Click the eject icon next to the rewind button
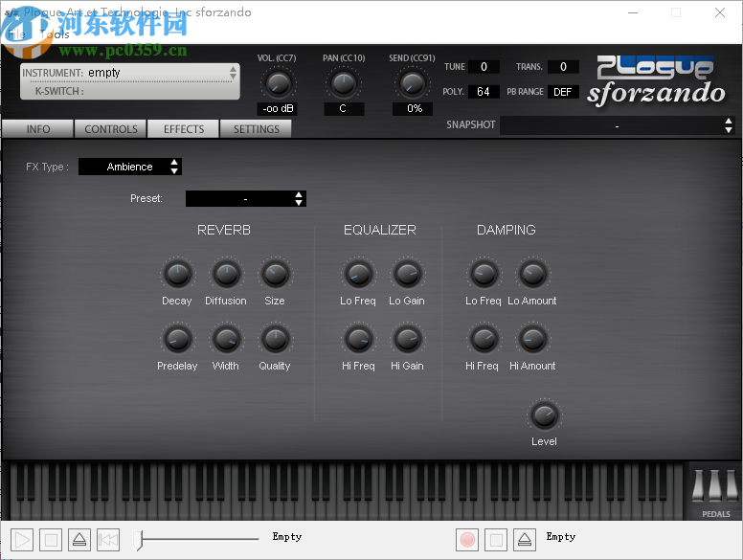Screen dimensions: 743x560 coord(79,540)
